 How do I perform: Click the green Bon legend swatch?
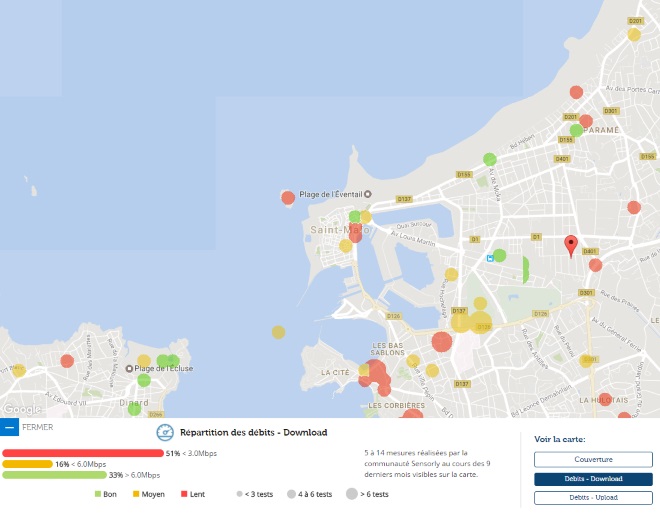[x=98, y=494]
